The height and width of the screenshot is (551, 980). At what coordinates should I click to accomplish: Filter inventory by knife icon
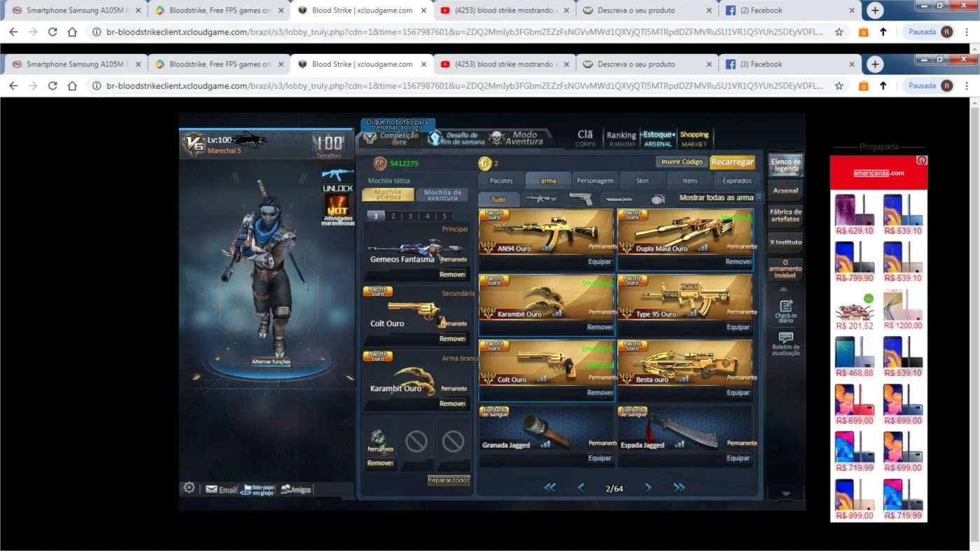618,200
